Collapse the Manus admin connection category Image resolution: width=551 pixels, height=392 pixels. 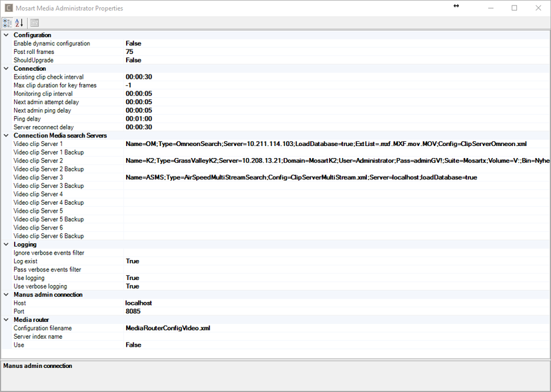6,294
